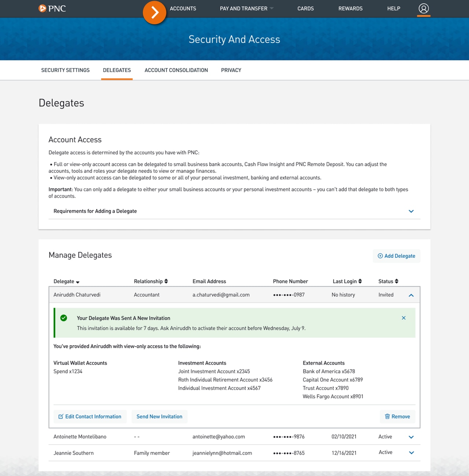Click the green checkmark success icon
Viewport: 469px width, 476px height.
tap(64, 318)
